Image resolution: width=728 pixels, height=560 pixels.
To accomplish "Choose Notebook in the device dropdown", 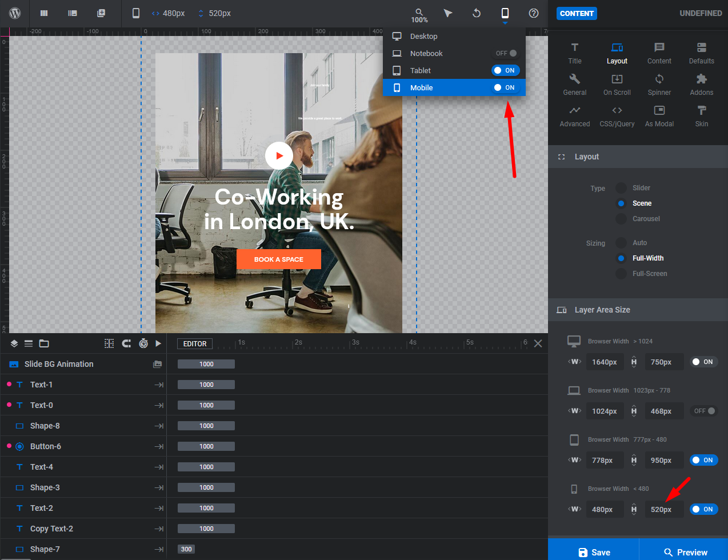I will point(454,53).
